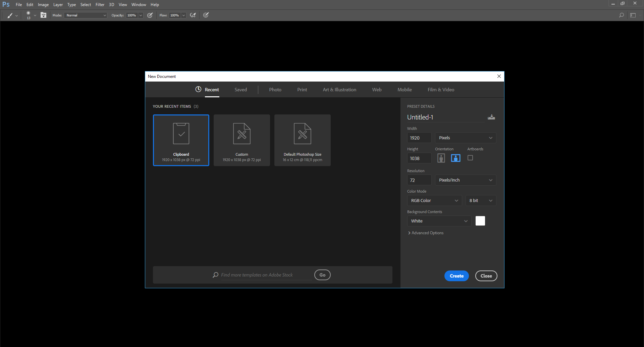Image resolution: width=644 pixels, height=347 pixels.
Task: Open the Type menu
Action: (x=71, y=5)
